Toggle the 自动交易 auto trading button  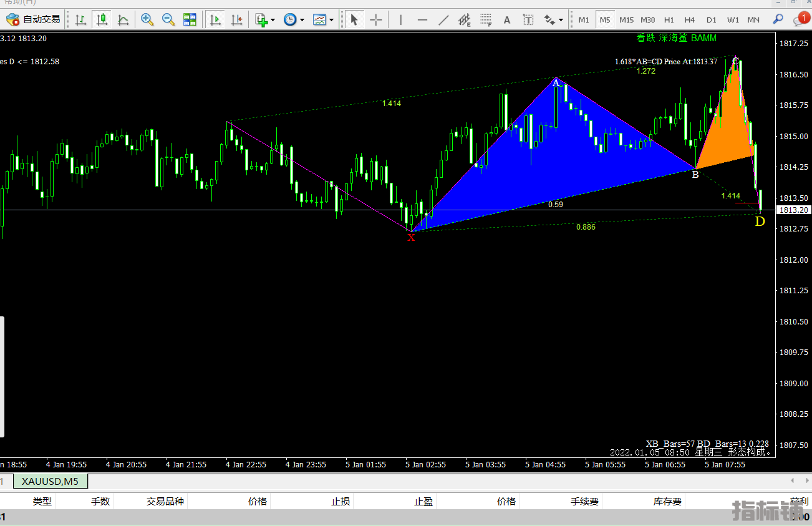point(34,19)
